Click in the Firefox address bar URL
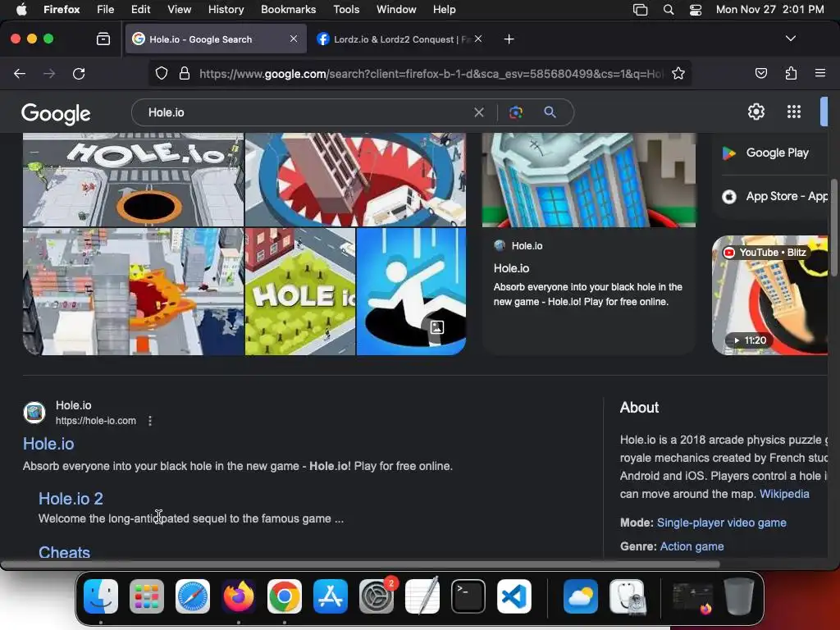This screenshot has width=840, height=630. point(431,73)
